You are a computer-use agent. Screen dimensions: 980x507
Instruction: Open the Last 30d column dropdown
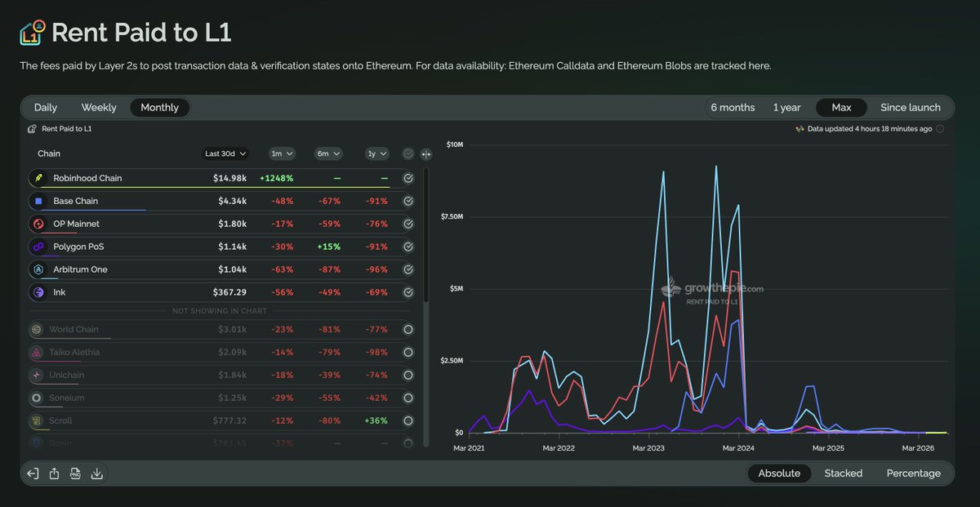(x=225, y=153)
